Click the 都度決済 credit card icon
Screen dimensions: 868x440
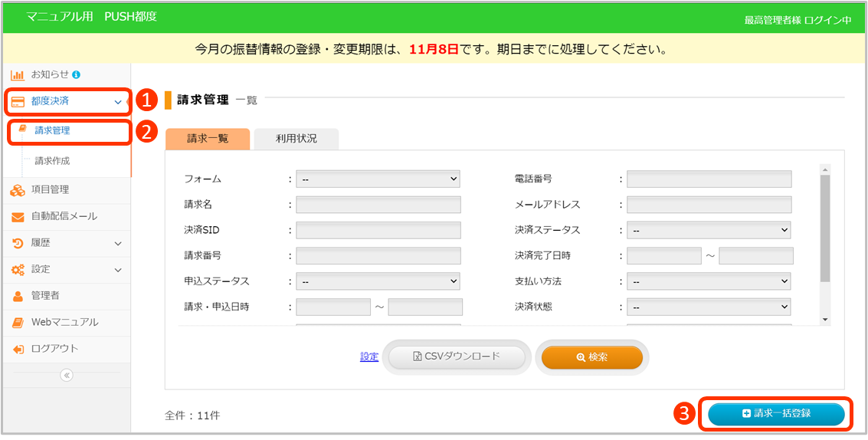point(18,101)
